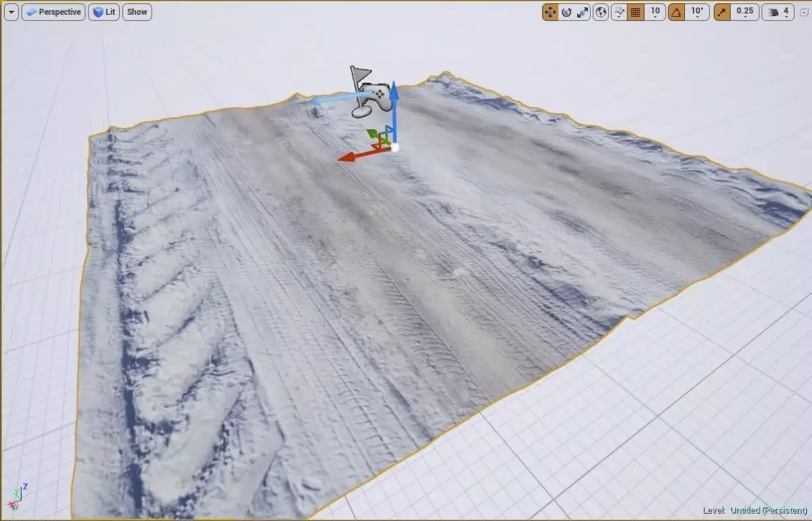Viewport: 812px width, 521px height.
Task: Maximize or restore the viewport
Action: [x=804, y=12]
